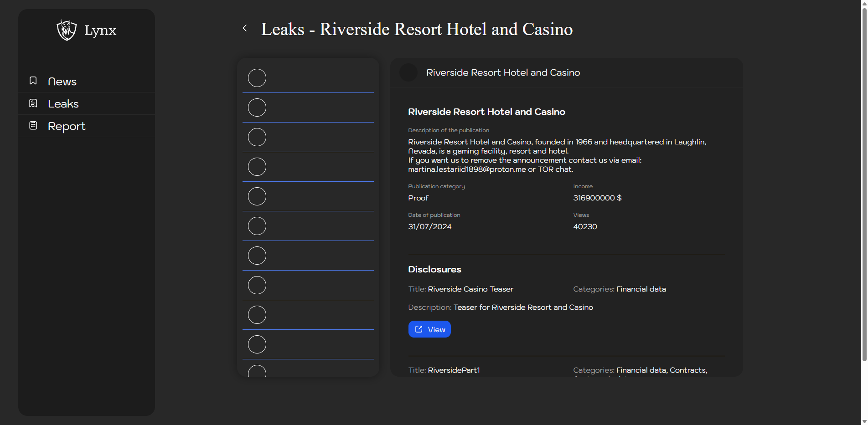The height and width of the screenshot is (425, 868).
Task: Click the Leaks document icon
Action: [33, 103]
